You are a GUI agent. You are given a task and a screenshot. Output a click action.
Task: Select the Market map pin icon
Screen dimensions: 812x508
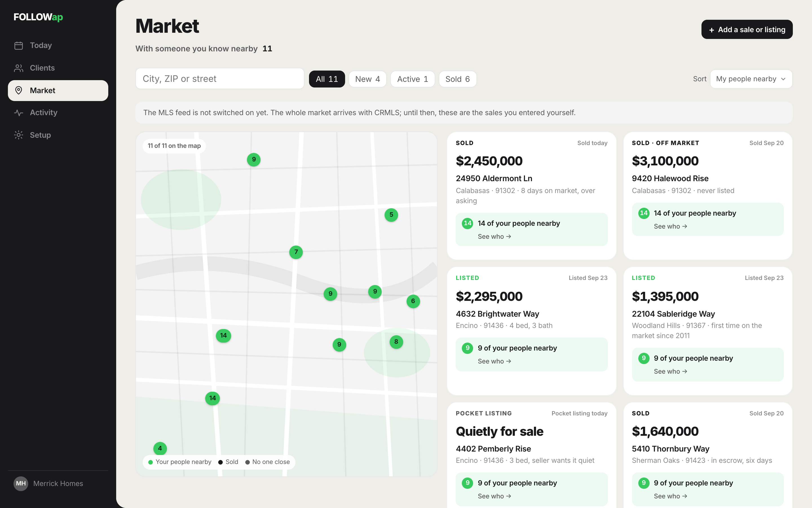(19, 90)
